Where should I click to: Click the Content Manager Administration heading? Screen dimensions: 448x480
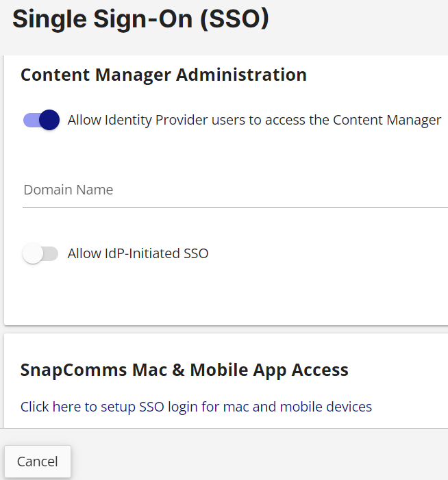coord(164,75)
